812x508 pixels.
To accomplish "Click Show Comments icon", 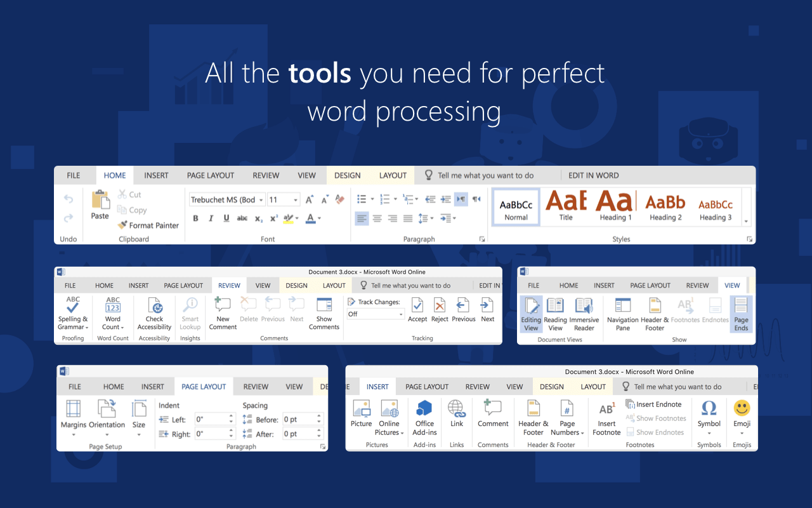I will point(324,305).
